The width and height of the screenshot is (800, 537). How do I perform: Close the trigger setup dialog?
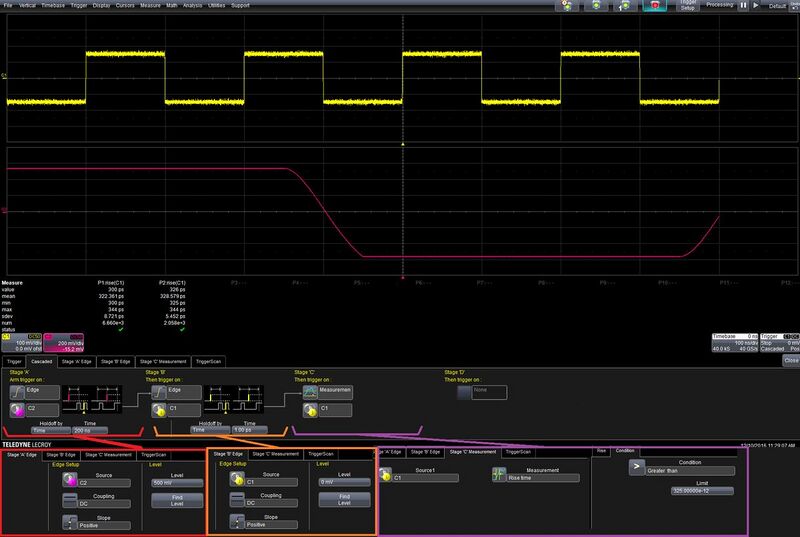791,361
